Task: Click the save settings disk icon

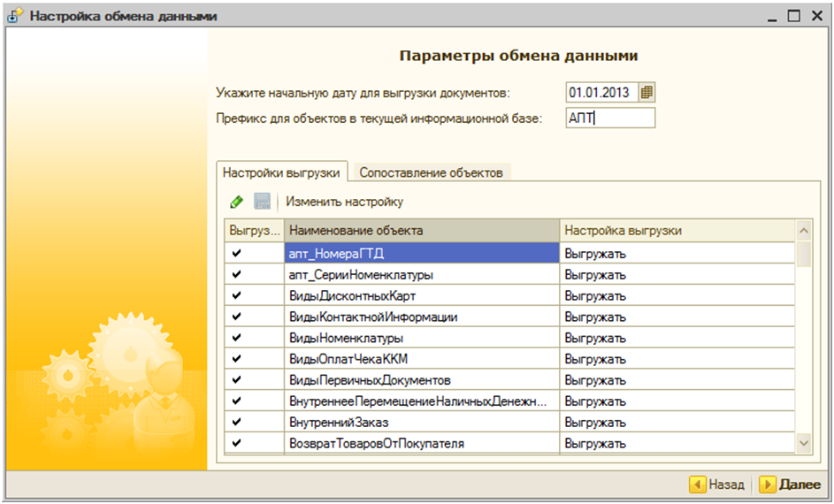Action: tap(262, 202)
